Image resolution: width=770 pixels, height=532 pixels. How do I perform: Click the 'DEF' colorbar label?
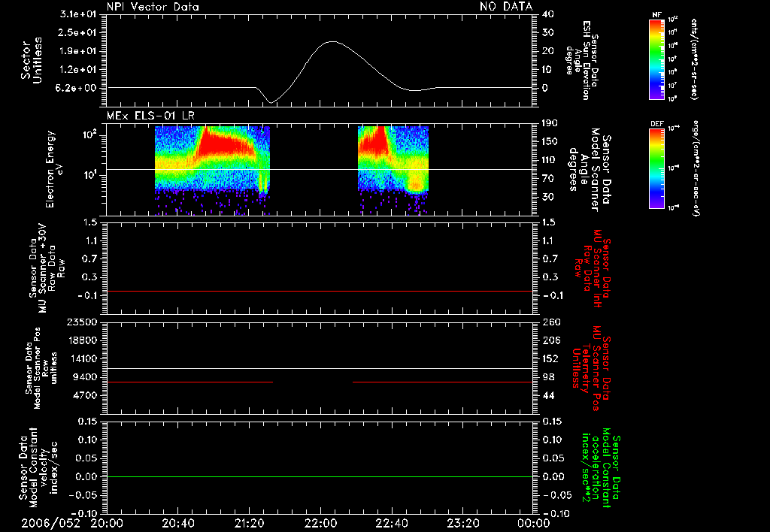657,124
